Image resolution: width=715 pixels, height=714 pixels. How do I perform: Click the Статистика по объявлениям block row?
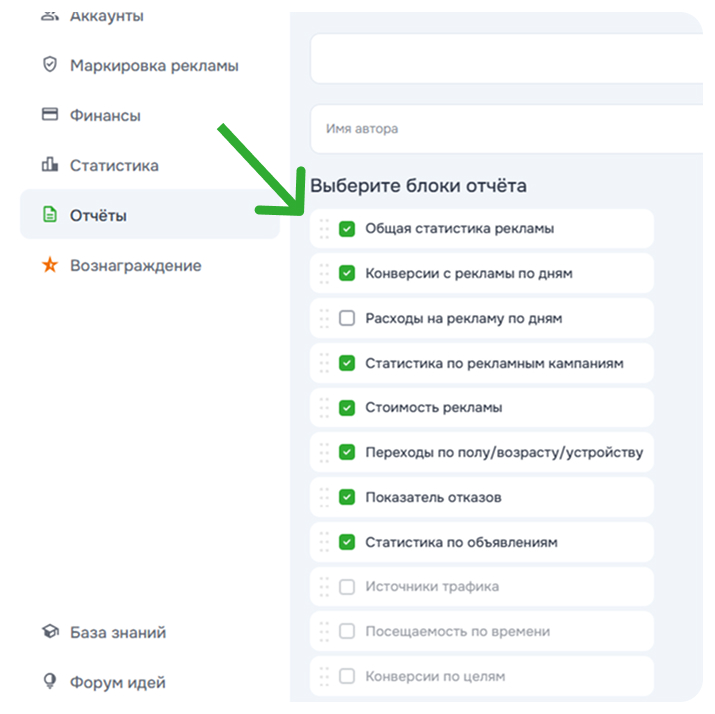pyautogui.click(x=480, y=542)
